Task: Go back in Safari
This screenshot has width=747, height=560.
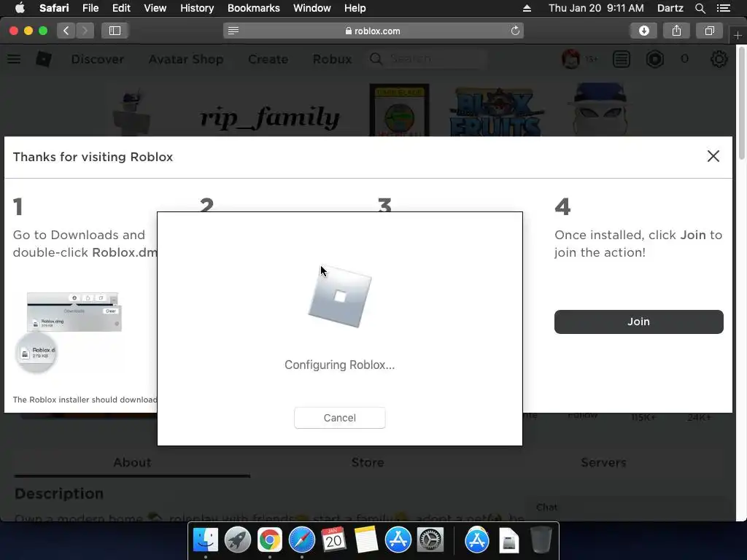Action: pos(66,31)
